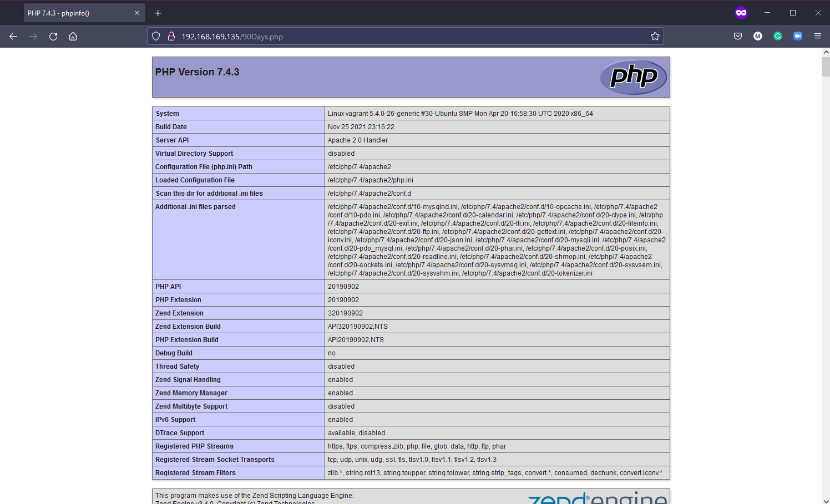
Task: Bookmark this page with the star
Action: 655,37
